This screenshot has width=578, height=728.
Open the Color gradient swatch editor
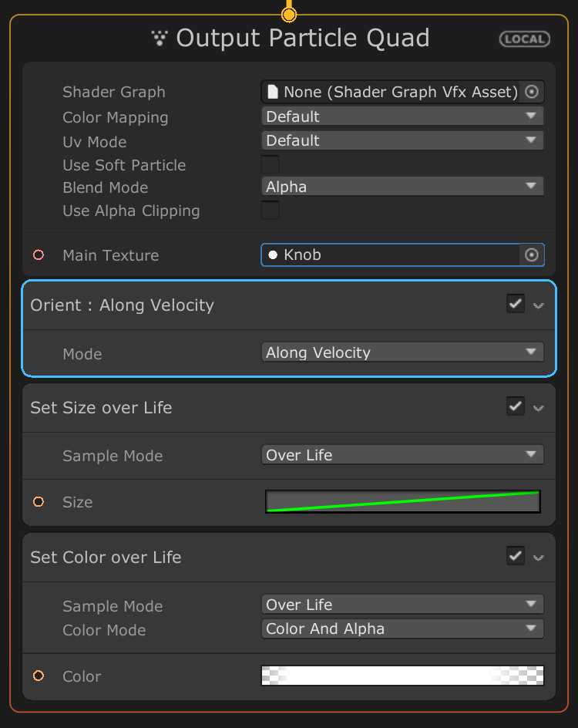pos(402,676)
